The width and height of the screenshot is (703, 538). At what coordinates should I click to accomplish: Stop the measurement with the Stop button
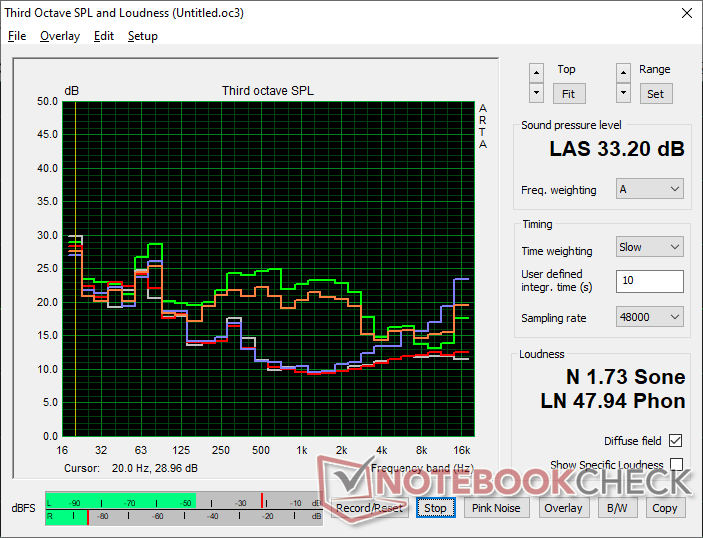click(435, 508)
